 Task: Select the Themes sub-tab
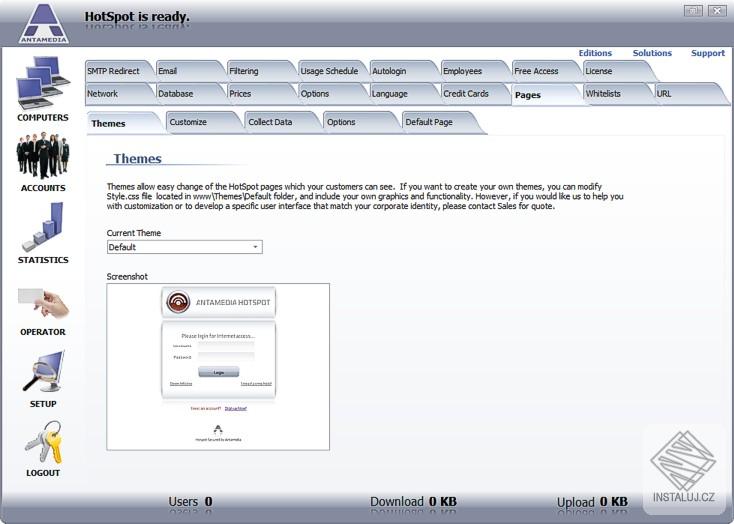tap(125, 123)
